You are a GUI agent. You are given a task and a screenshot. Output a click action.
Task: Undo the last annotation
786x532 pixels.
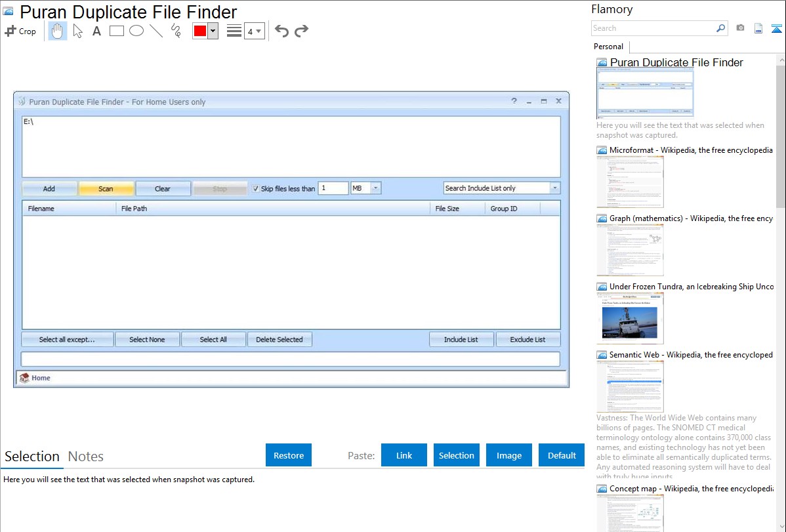(x=281, y=31)
